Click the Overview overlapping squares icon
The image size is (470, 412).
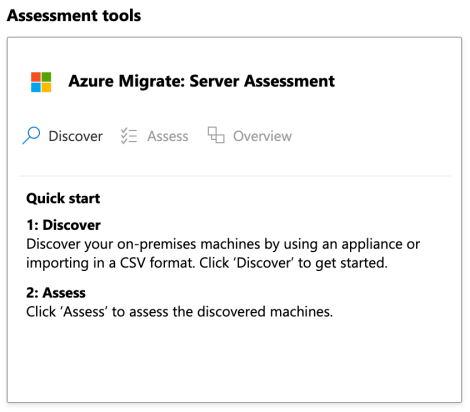(x=216, y=135)
